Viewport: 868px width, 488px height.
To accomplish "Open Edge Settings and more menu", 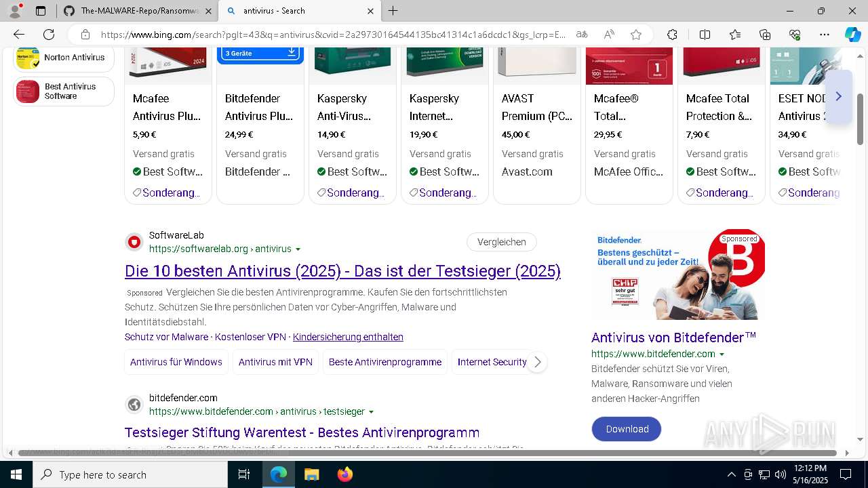I will [825, 35].
